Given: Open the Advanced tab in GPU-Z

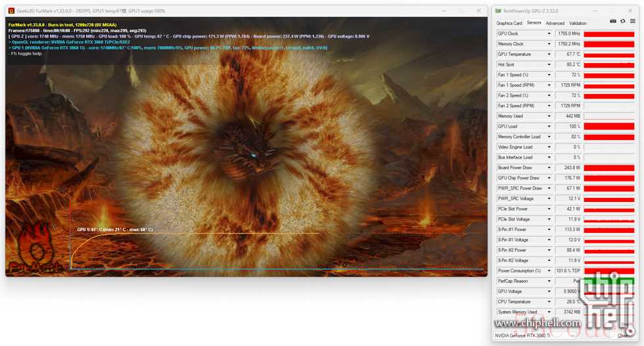Looking at the screenshot, I should click(x=555, y=23).
